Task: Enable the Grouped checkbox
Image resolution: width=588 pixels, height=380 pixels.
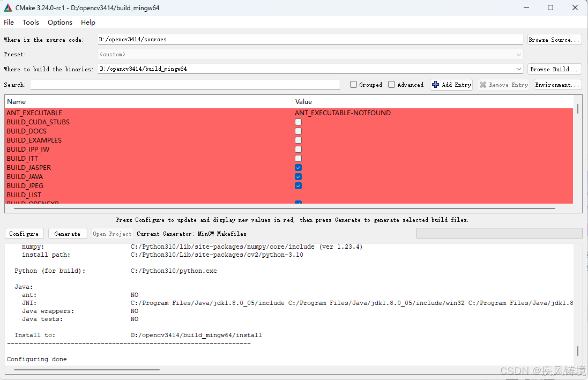Action: (353, 85)
